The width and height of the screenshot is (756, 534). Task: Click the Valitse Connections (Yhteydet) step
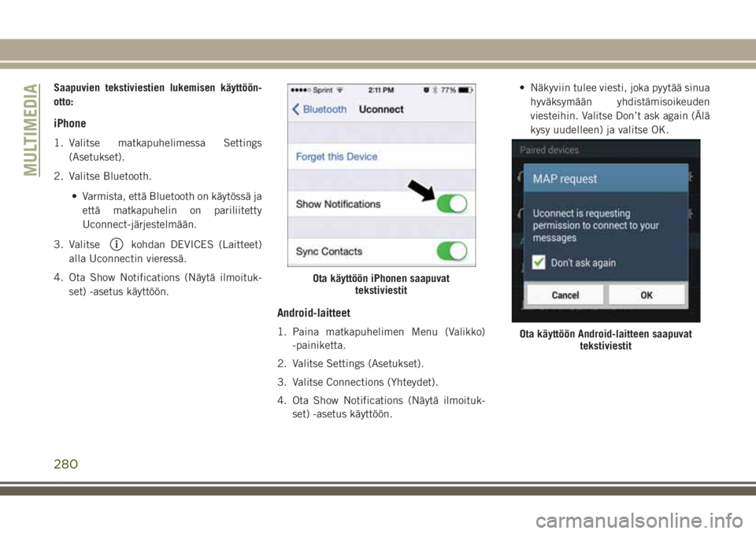pos(358,382)
